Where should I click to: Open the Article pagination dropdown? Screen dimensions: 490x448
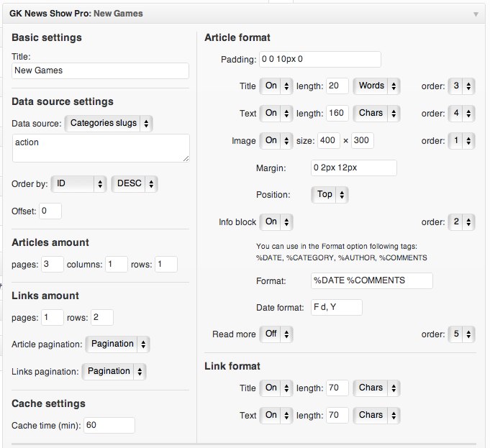coord(117,344)
